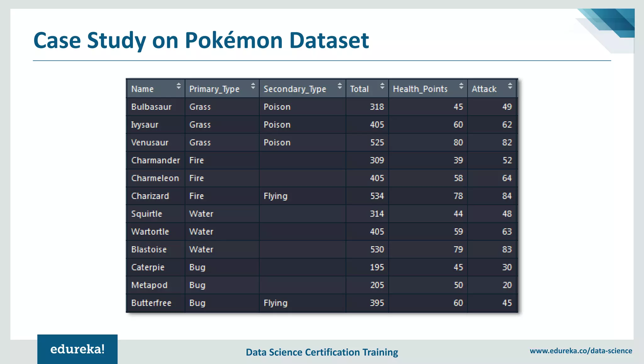644x364 pixels.
Task: Select the Squirtle name cell
Action: point(156,214)
